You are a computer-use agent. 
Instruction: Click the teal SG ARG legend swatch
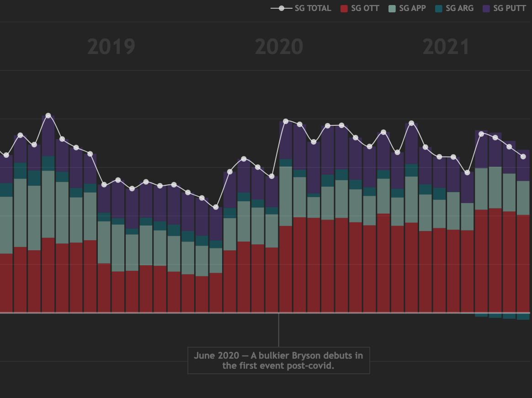[x=439, y=8]
